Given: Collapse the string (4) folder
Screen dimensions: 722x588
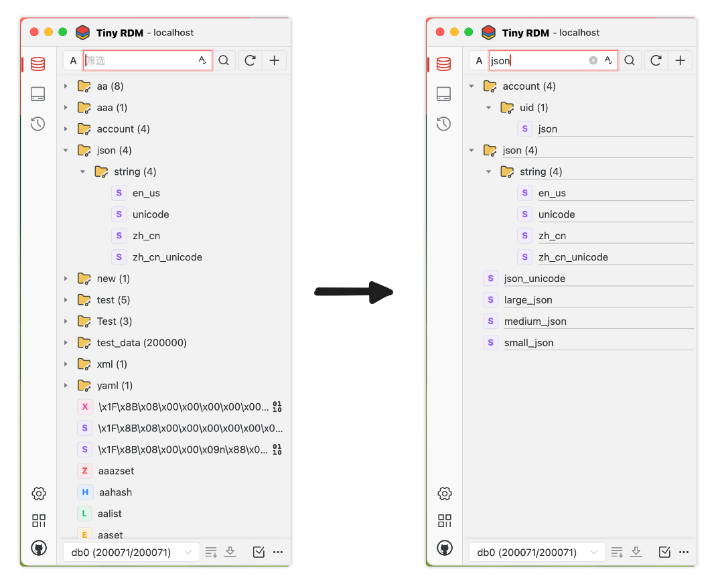Looking at the screenshot, I should tap(83, 171).
